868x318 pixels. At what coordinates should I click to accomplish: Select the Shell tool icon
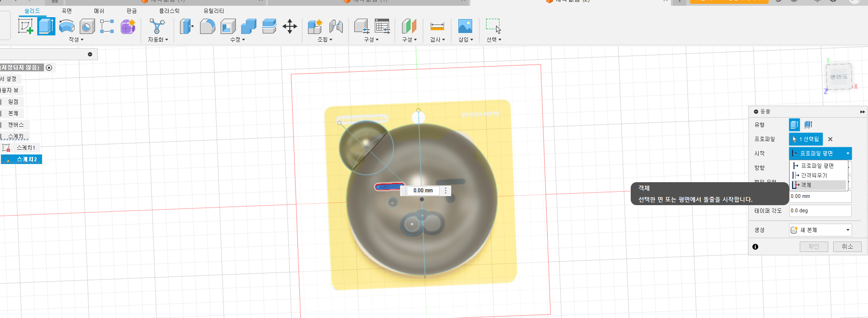tap(228, 26)
